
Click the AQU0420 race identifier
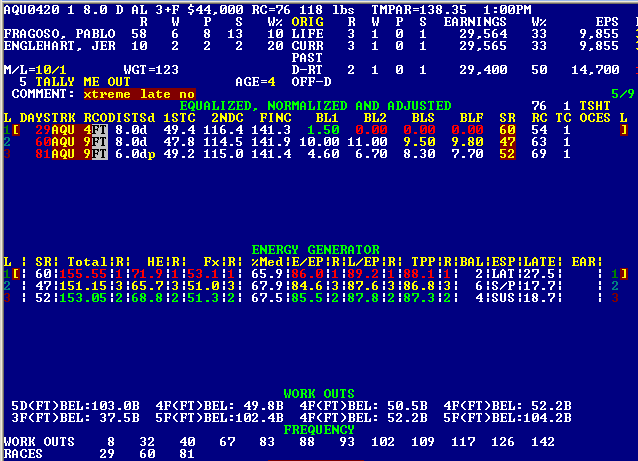coord(31,10)
